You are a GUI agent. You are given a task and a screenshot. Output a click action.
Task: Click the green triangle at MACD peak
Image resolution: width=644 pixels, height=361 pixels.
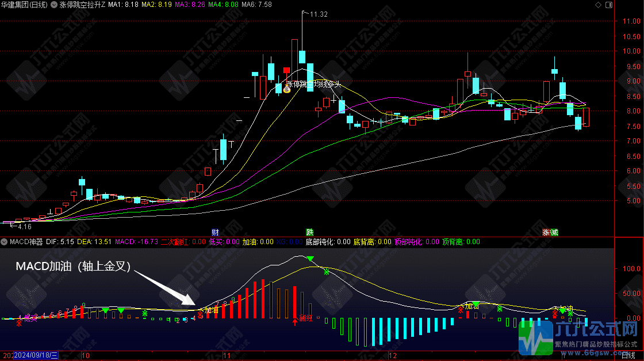[310, 259]
